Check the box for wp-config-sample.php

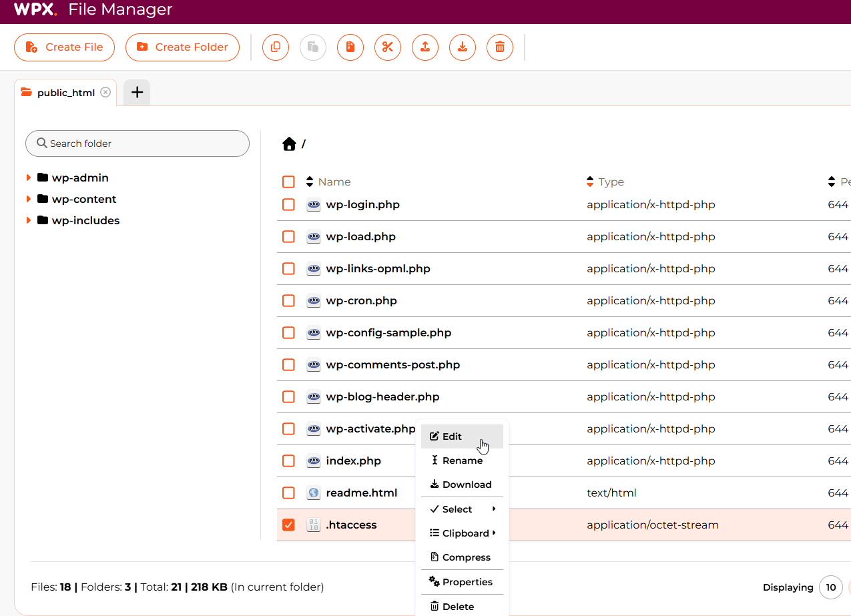288,333
